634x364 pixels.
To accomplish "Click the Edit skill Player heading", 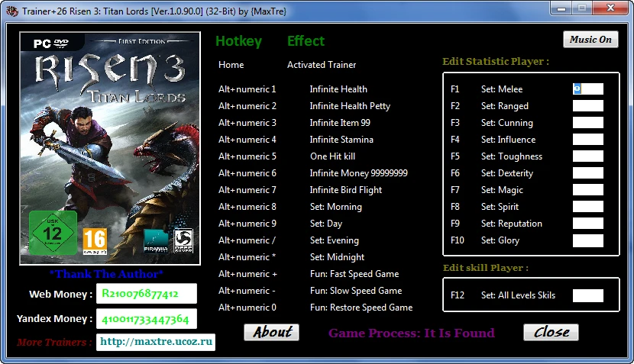I will pyautogui.click(x=486, y=268).
